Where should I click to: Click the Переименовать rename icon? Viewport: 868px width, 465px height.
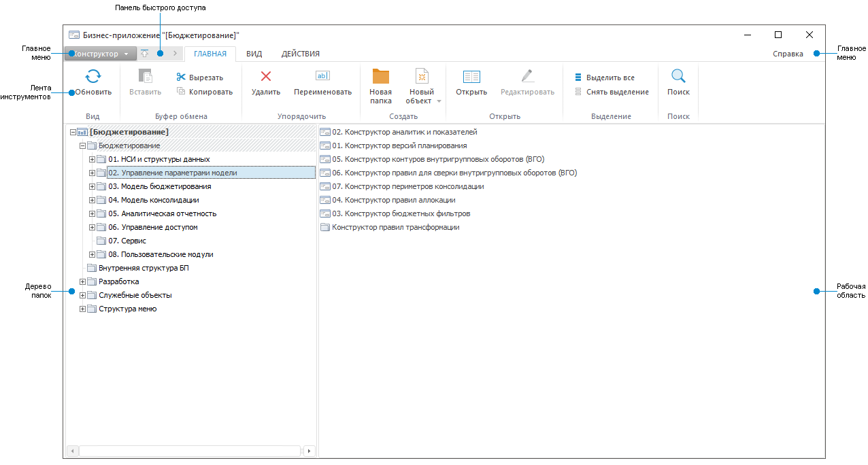(x=322, y=76)
